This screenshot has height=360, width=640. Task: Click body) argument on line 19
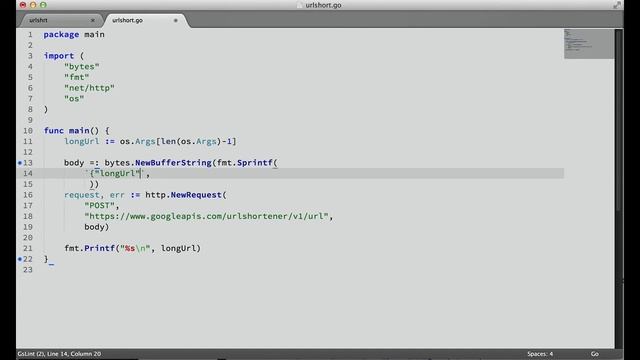(x=97, y=227)
